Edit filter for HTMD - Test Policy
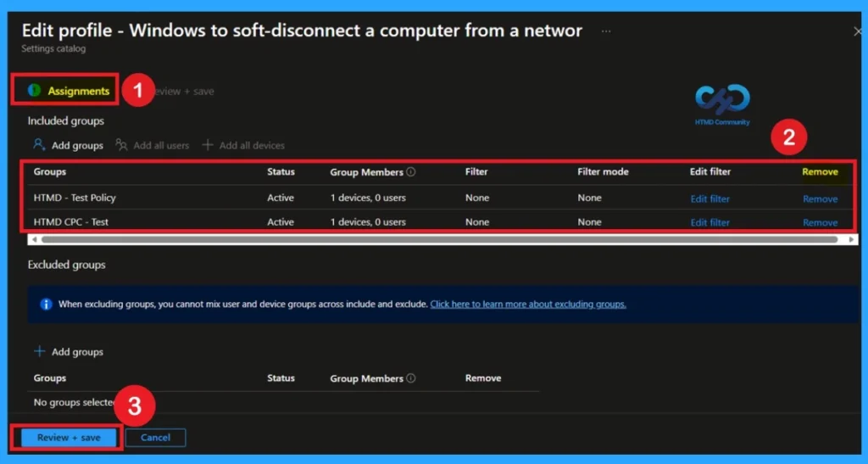The height and width of the screenshot is (464, 868). point(709,198)
